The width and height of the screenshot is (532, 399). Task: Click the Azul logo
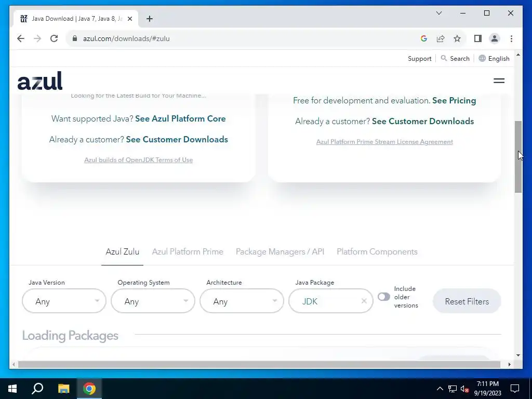[40, 81]
